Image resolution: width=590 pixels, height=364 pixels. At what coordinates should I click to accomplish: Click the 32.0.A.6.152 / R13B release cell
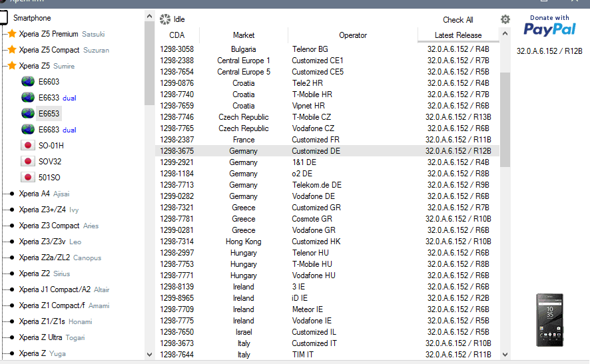[x=458, y=117]
